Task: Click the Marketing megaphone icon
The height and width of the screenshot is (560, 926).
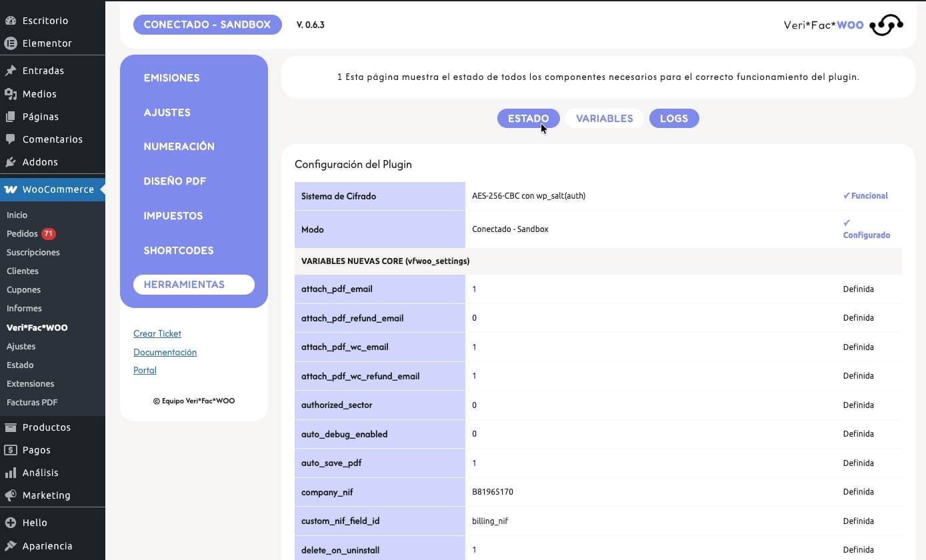Action: [11, 495]
